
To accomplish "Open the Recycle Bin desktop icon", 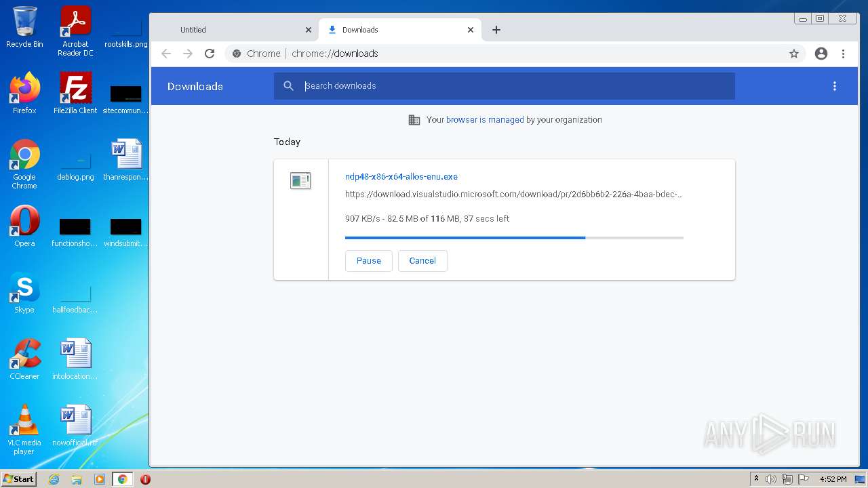I will (24, 27).
